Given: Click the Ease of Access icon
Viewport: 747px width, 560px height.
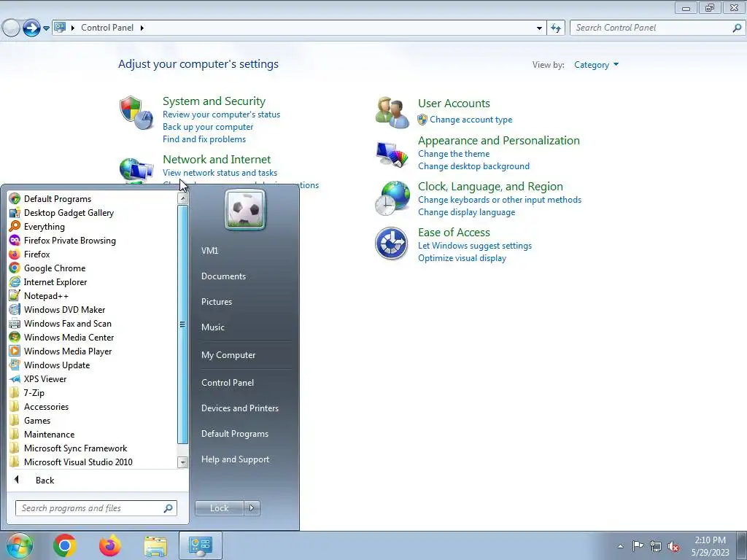Looking at the screenshot, I should (391, 244).
